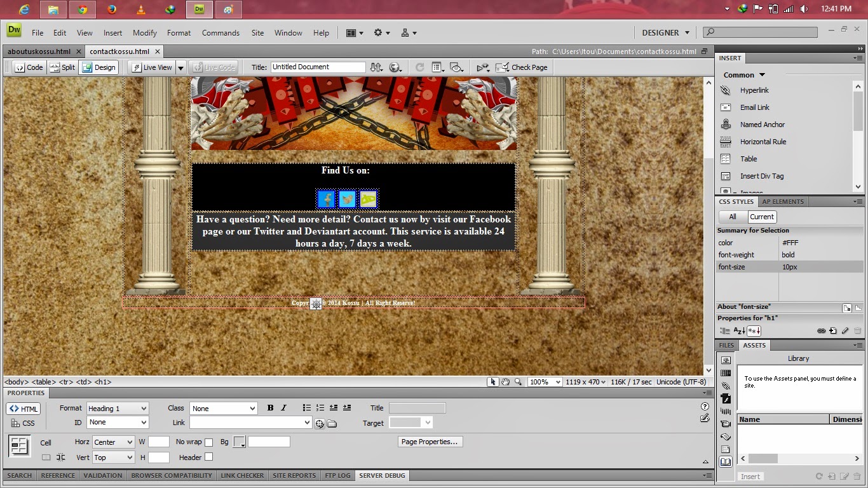Viewport: 868px width, 488px height.
Task: Click the Facebook icon on the page
Action: pos(327,199)
